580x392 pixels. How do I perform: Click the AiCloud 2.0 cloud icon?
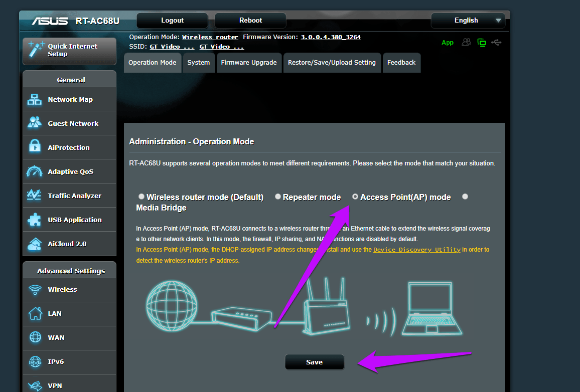click(x=35, y=244)
